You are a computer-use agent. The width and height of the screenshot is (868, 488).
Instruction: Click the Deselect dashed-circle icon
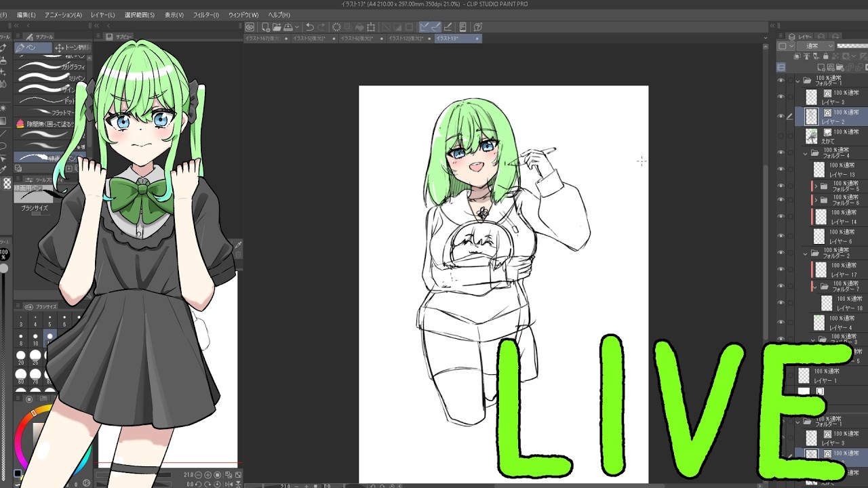tap(336, 27)
